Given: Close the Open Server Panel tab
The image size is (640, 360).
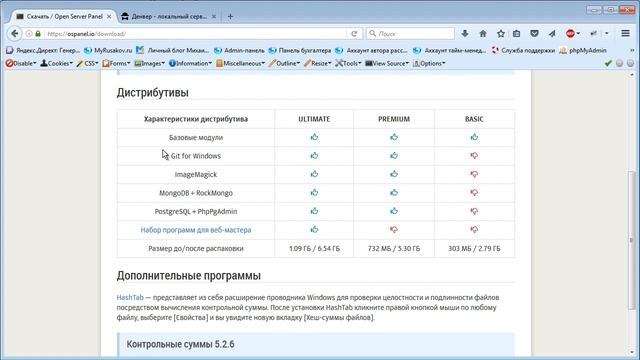Looking at the screenshot, I should coord(109,17).
